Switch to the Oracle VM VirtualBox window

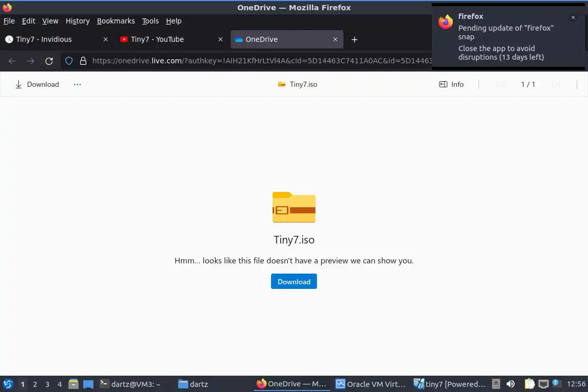pos(371,384)
